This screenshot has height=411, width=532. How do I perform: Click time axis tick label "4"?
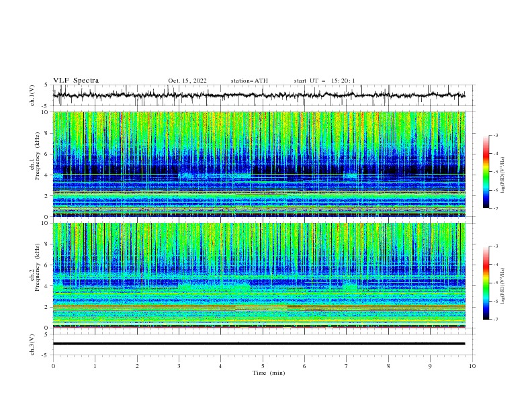pyautogui.click(x=220, y=366)
